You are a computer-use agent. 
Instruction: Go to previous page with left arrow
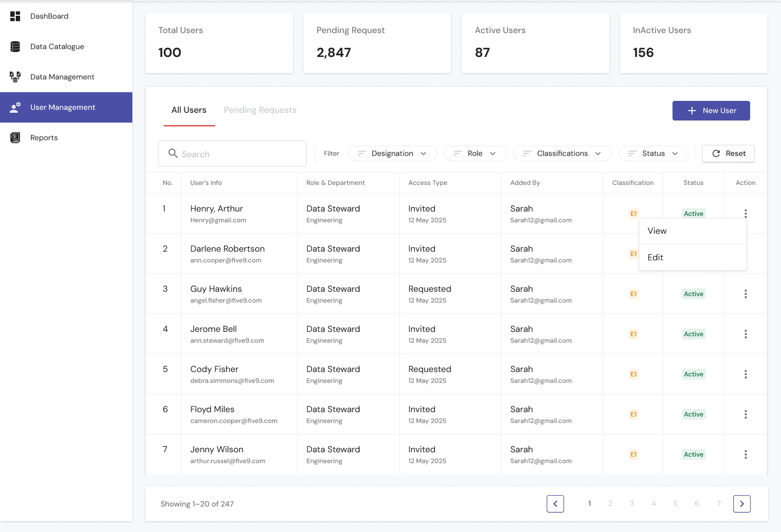pos(555,504)
